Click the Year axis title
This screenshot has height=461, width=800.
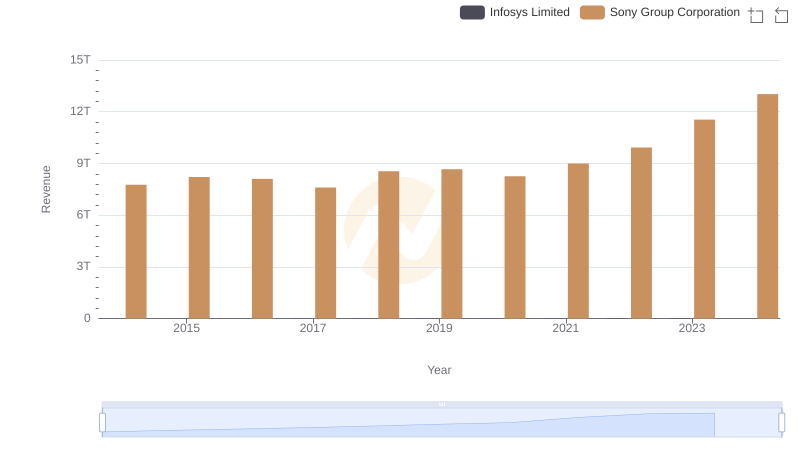point(439,370)
